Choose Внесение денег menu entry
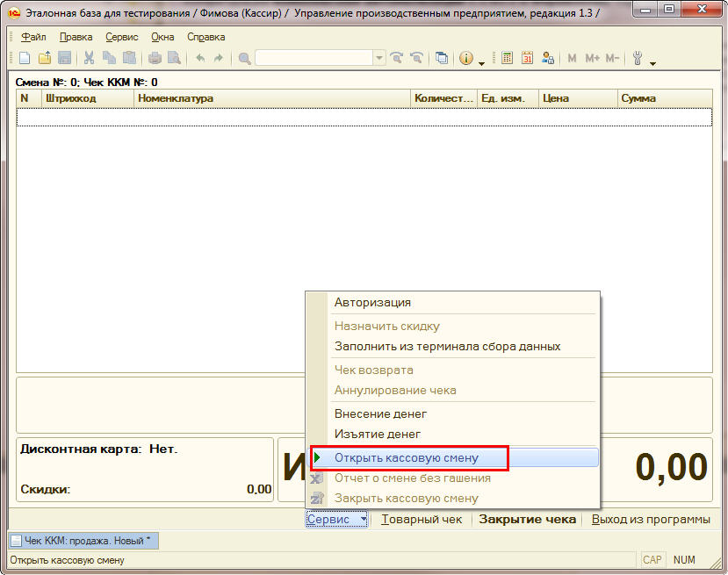728x575 pixels. pos(452,414)
